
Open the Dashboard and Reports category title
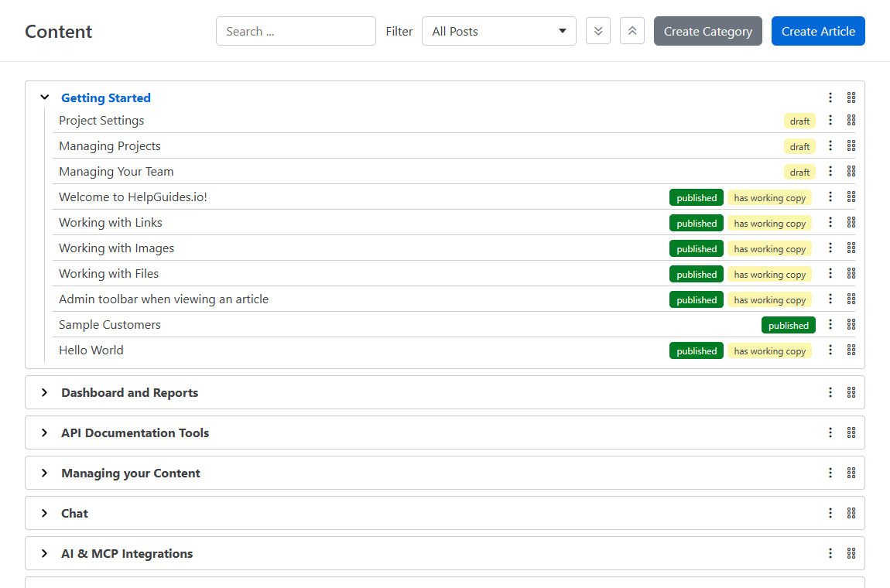(130, 392)
